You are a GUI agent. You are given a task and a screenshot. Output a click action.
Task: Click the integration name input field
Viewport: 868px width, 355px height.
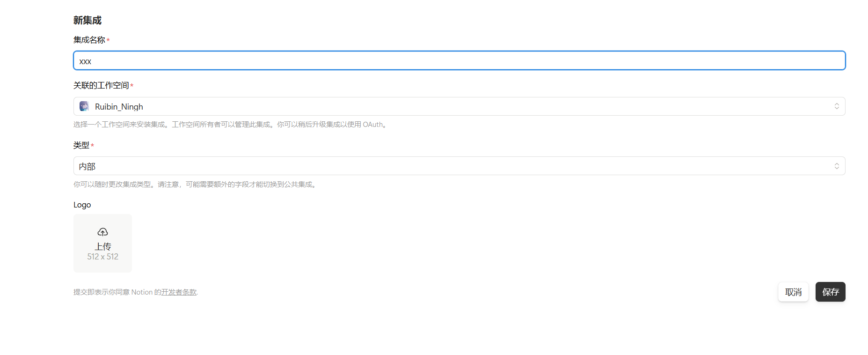459,61
